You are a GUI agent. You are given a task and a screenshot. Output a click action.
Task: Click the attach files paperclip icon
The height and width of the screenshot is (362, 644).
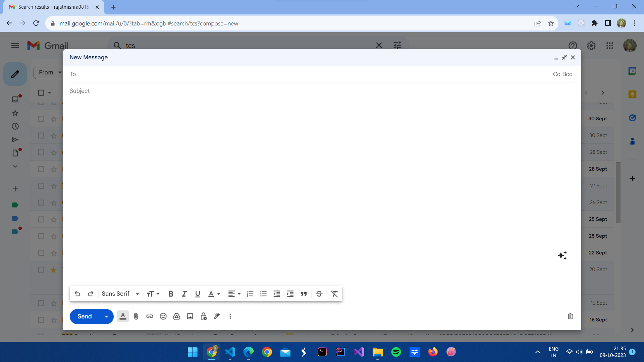(x=136, y=316)
